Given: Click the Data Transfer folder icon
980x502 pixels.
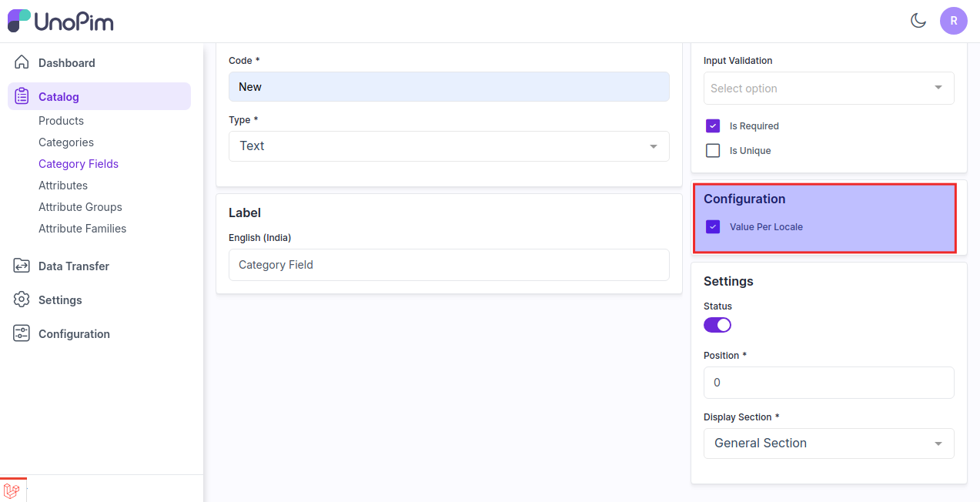Looking at the screenshot, I should [22, 266].
